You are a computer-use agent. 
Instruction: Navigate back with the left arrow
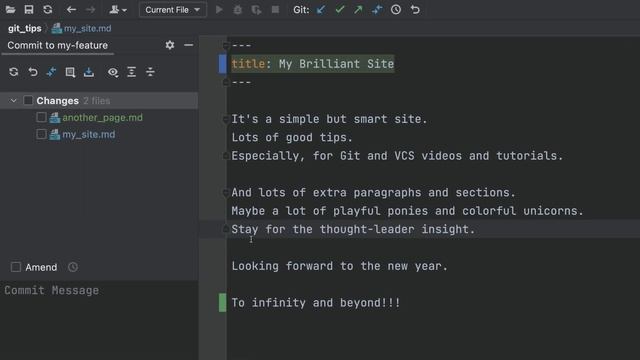[71, 9]
